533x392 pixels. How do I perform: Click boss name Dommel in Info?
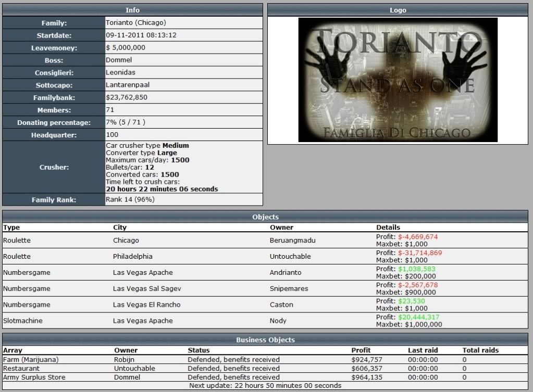click(x=119, y=60)
